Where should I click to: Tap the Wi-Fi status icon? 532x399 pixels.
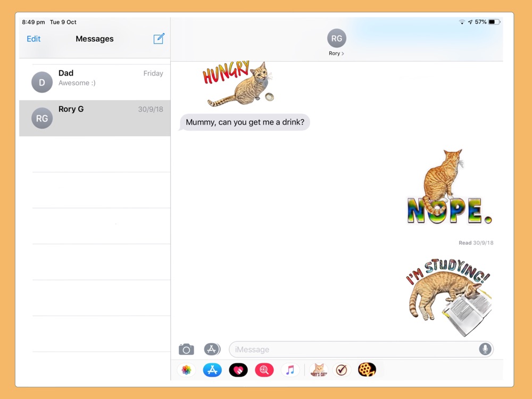coord(462,22)
